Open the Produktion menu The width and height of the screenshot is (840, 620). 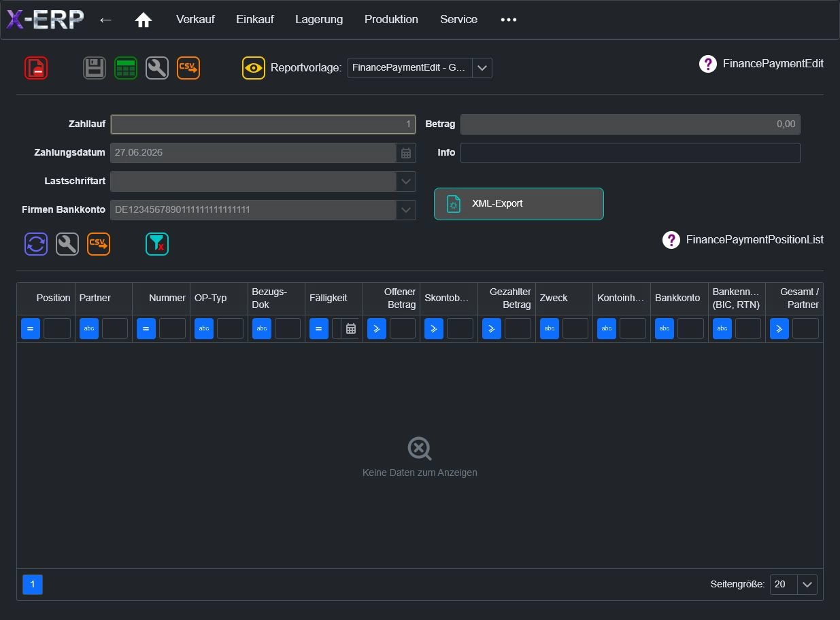[391, 20]
